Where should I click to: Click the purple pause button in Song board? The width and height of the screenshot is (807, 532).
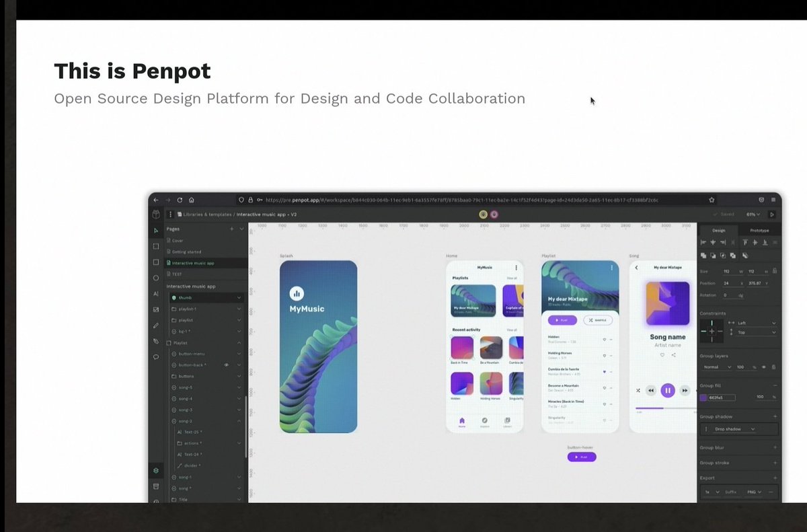(x=667, y=390)
